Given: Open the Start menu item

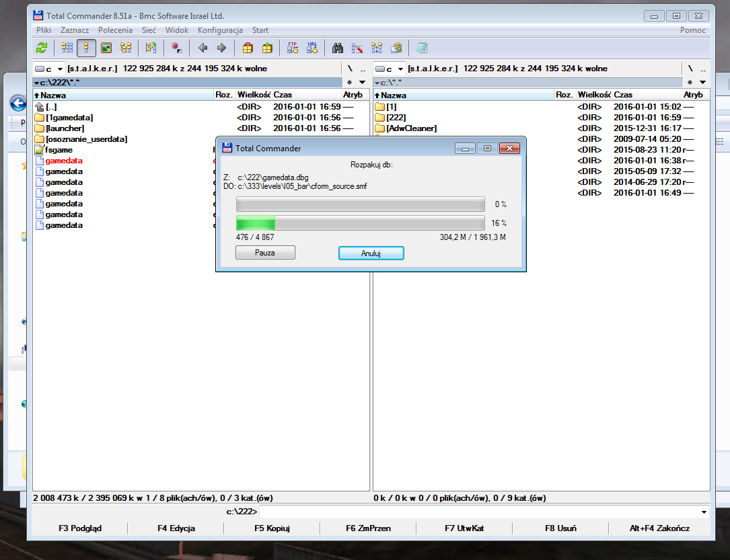Looking at the screenshot, I should click(x=260, y=30).
